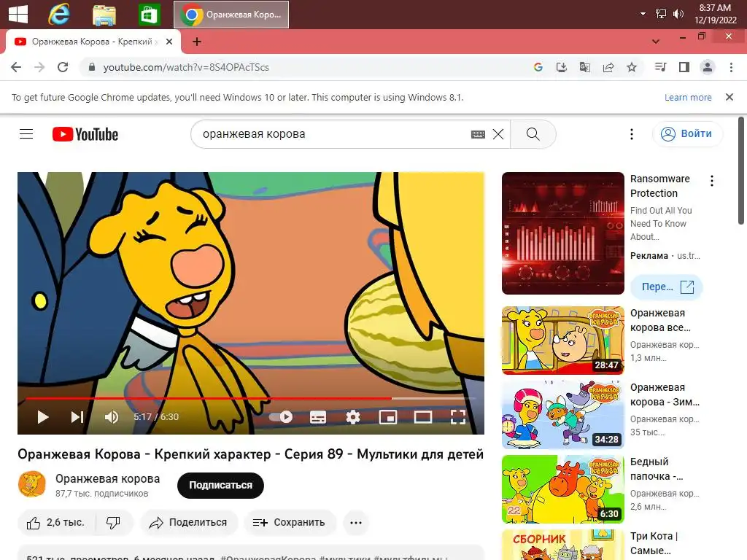Share this page icon in omnibox
Image resolution: width=747 pixels, height=560 pixels.
(x=608, y=67)
